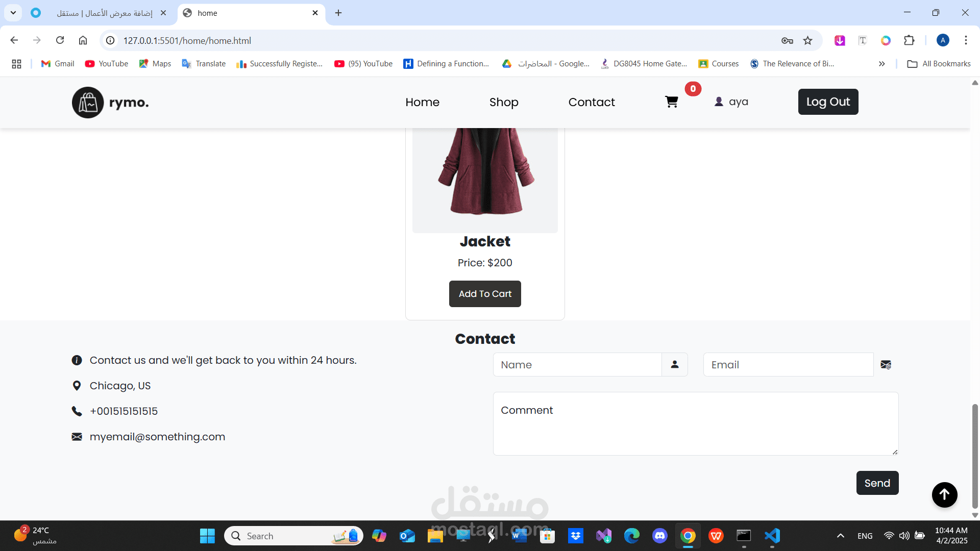Viewport: 980px width, 551px height.
Task: Click inside the Comment text area
Action: [695, 423]
